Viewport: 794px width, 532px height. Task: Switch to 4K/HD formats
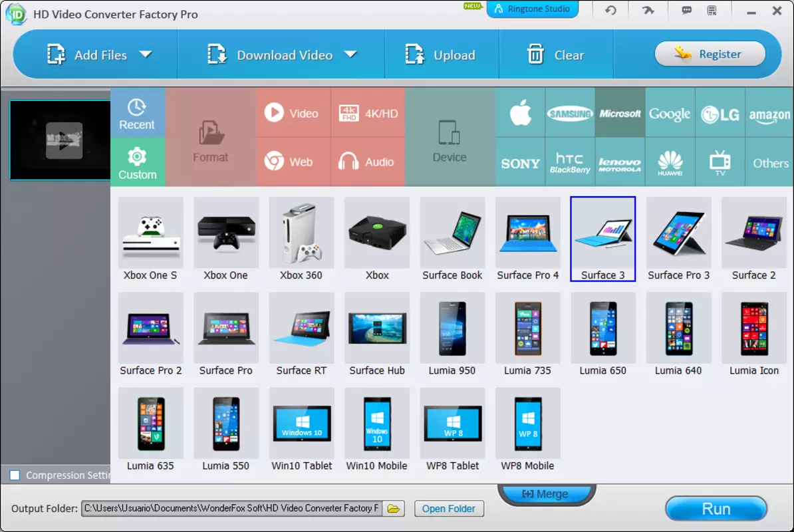pyautogui.click(x=368, y=112)
